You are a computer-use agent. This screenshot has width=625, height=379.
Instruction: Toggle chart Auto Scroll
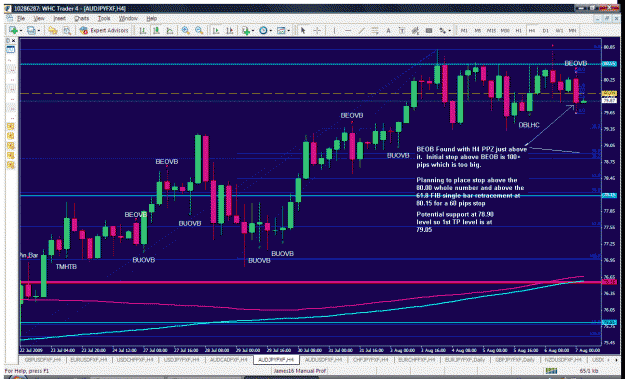pyautogui.click(x=216, y=31)
